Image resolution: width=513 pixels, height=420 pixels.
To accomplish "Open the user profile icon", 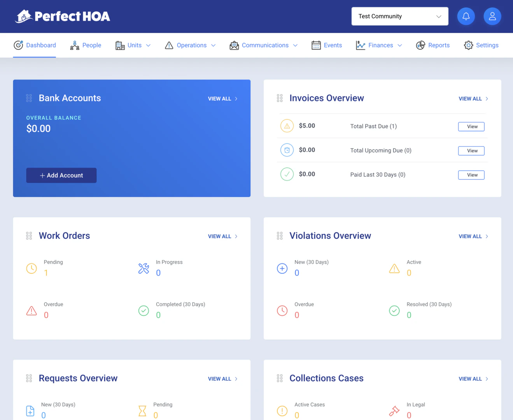I will coord(492,16).
